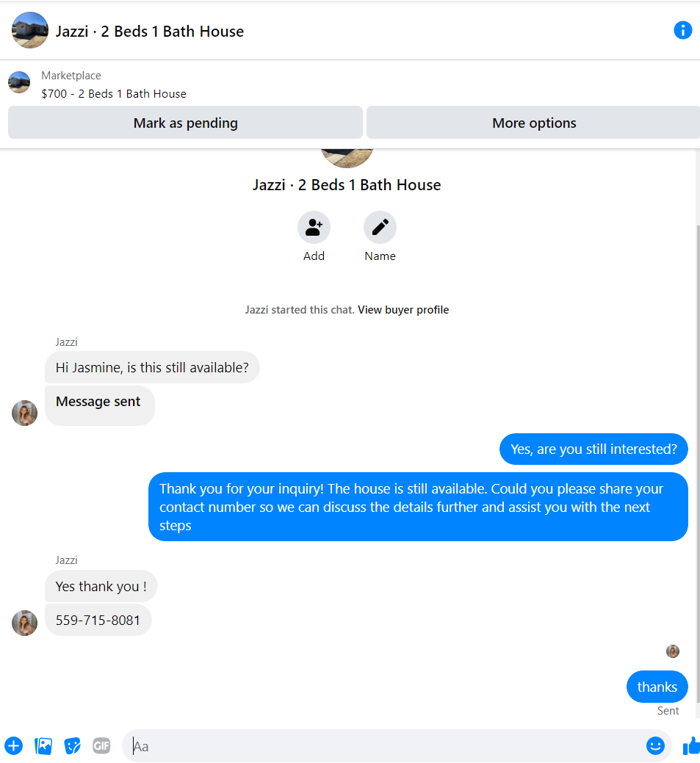Screen dimensions: 700x763
Task: Send a thumbs up like
Action: 691,745
